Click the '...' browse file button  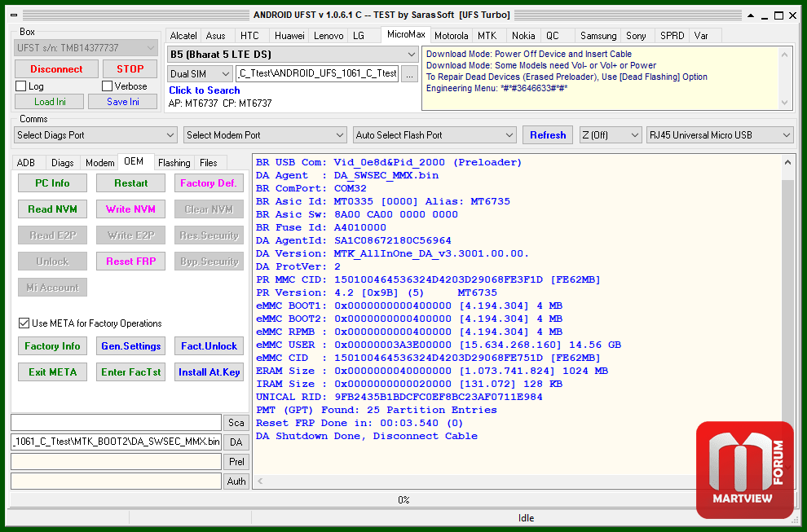pyautogui.click(x=409, y=73)
